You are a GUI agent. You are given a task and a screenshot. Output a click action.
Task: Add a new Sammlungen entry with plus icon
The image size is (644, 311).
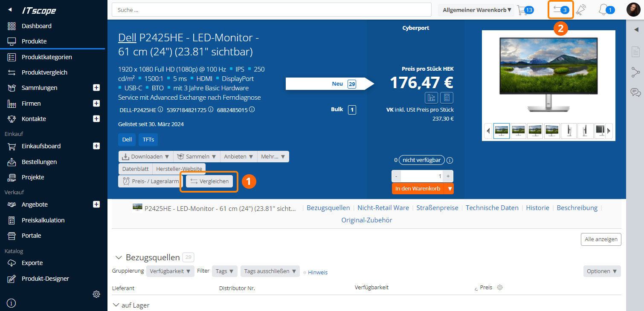pyautogui.click(x=96, y=88)
